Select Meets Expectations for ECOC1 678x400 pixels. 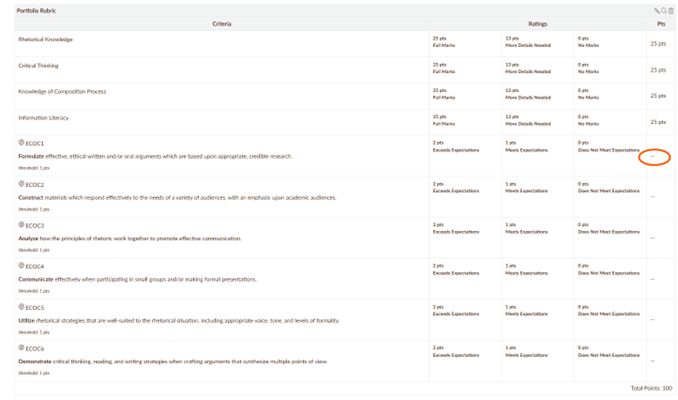(526, 150)
